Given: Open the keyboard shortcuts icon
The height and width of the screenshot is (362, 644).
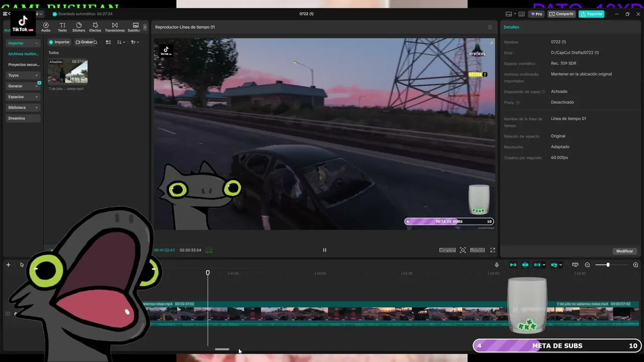Looking at the screenshot, I should [521, 14].
